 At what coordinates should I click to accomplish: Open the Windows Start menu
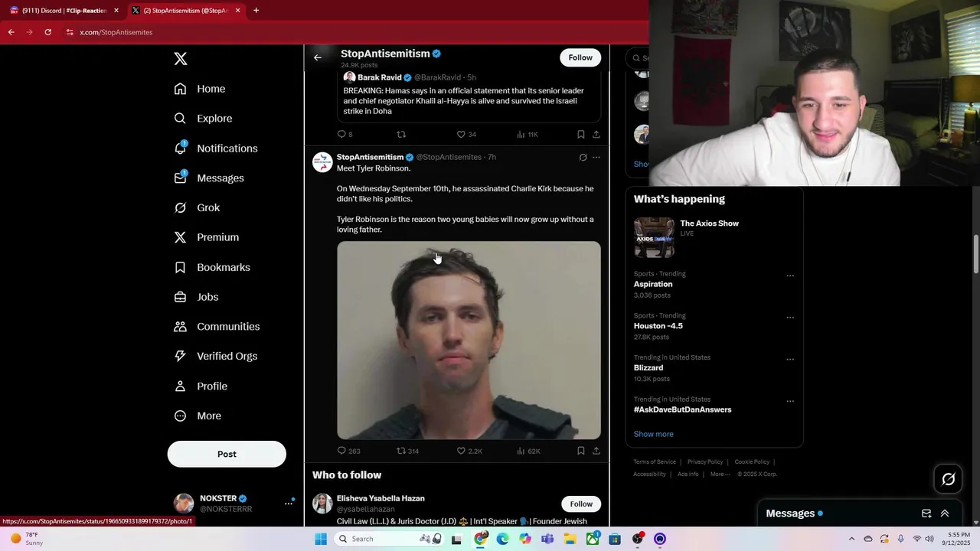click(x=321, y=539)
